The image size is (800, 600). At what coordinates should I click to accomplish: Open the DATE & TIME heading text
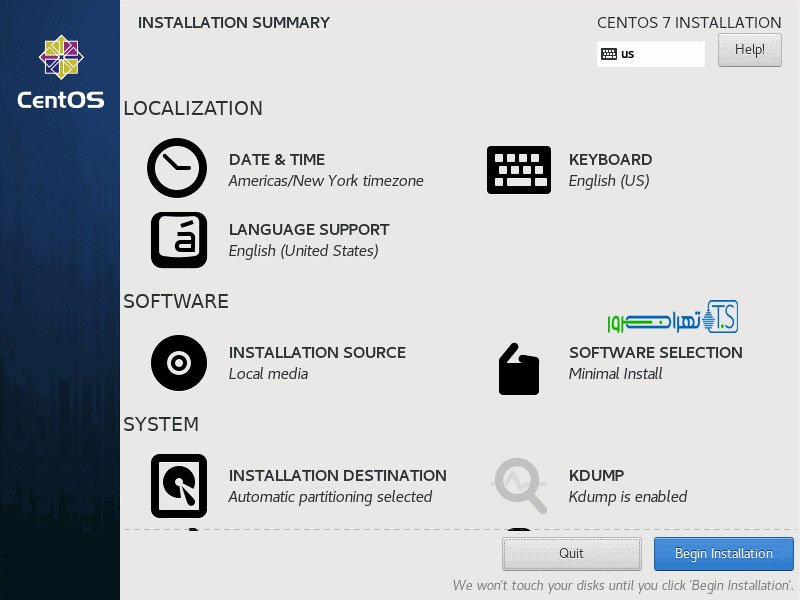coord(277,160)
